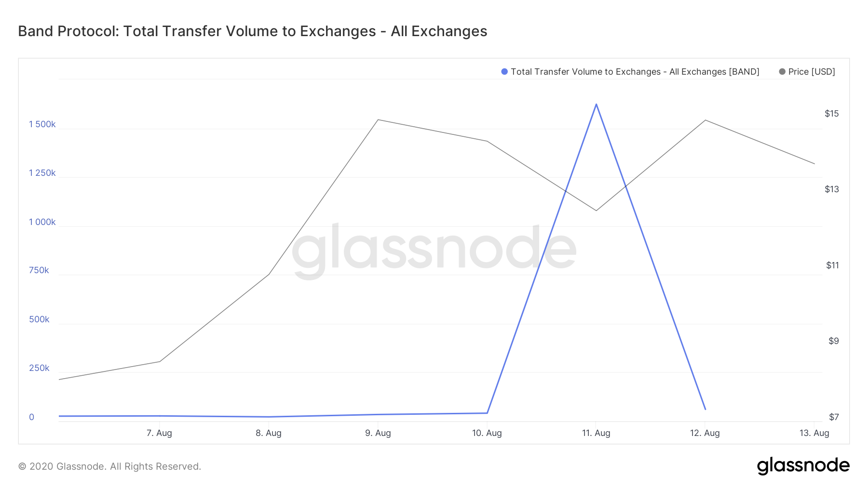Screen dimensions: 868x488
Task: Click the $9 price axis label
Action: 833,341
